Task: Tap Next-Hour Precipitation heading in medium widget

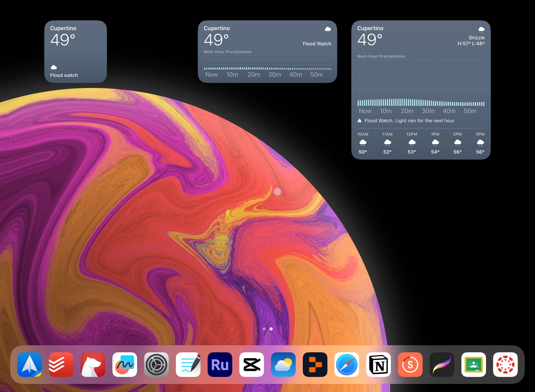Action: tap(227, 52)
